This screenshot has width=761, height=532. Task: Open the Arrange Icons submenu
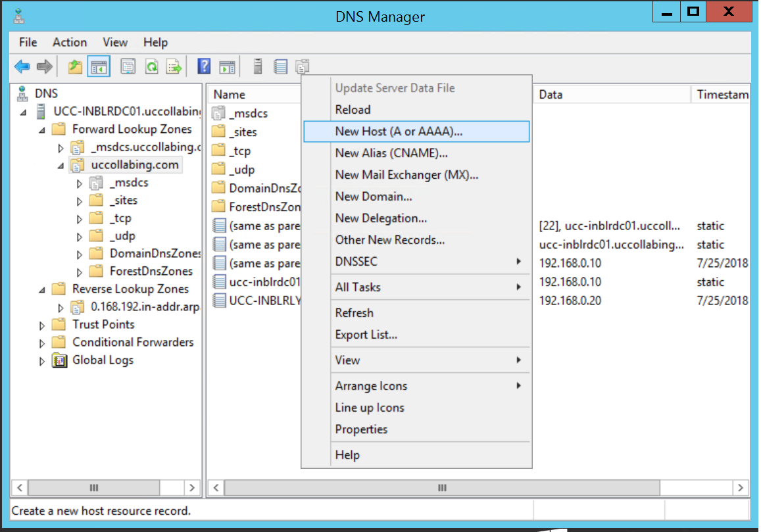(416, 386)
